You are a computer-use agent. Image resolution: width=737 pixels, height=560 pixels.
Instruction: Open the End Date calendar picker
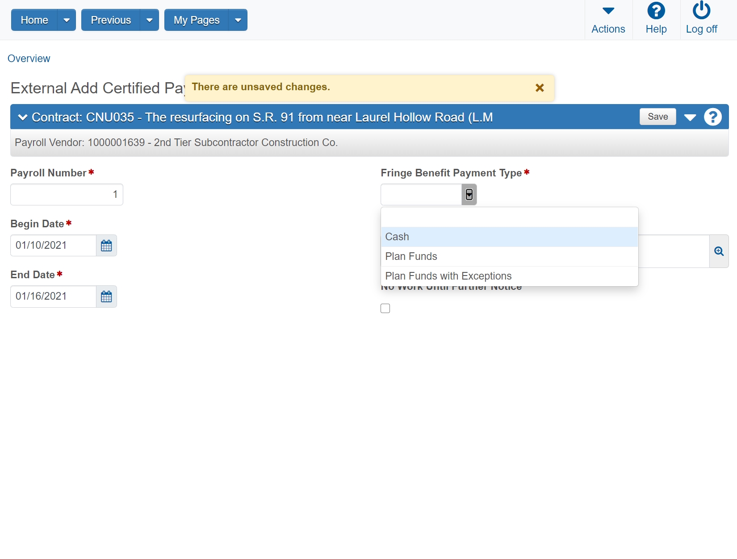click(107, 297)
